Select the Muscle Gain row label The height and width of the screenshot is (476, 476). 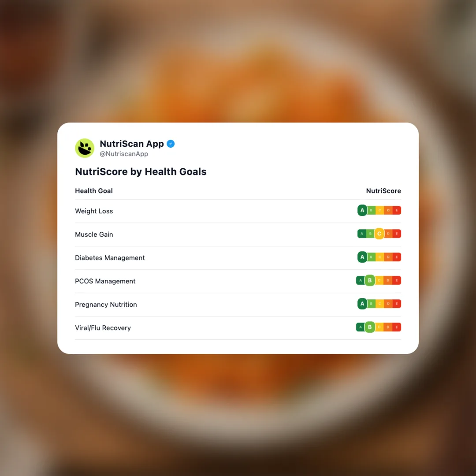pyautogui.click(x=94, y=234)
